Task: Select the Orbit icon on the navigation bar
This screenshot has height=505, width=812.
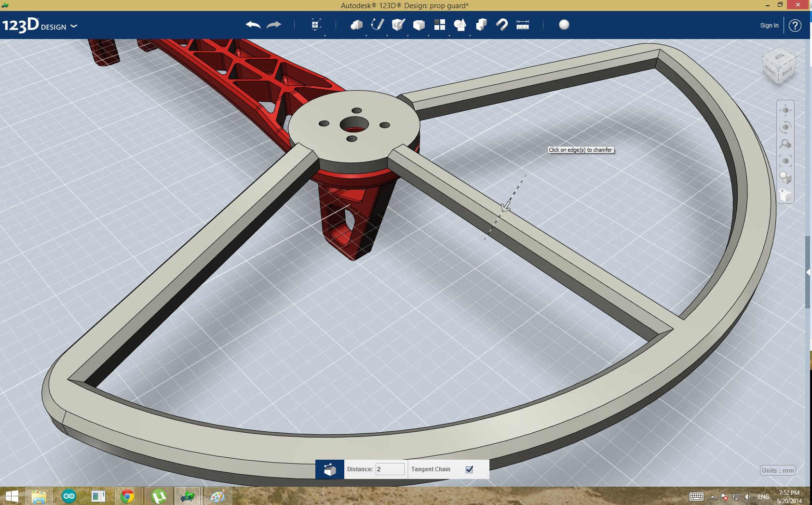Action: click(785, 126)
